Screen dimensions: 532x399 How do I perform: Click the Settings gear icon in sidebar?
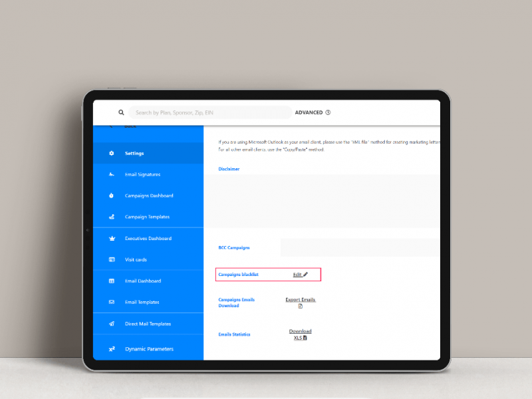112,154
